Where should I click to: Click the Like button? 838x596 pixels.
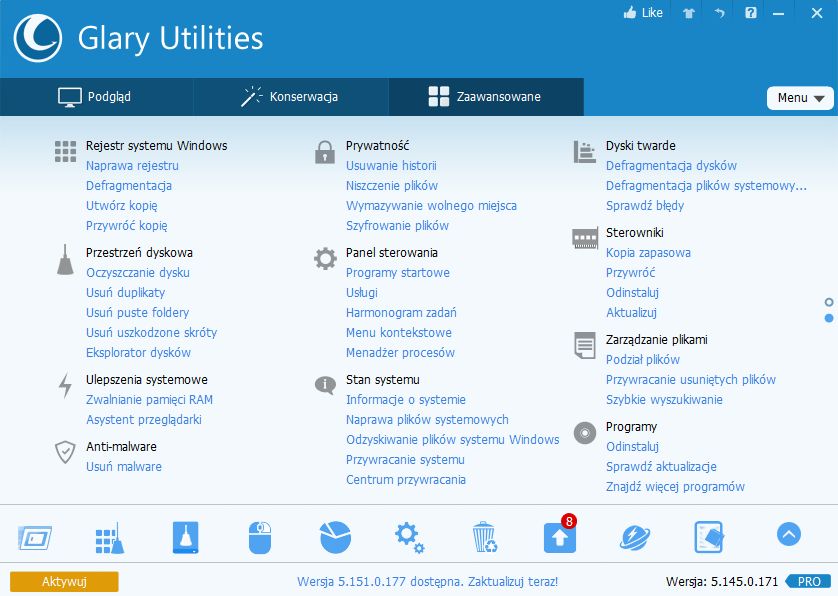click(642, 14)
